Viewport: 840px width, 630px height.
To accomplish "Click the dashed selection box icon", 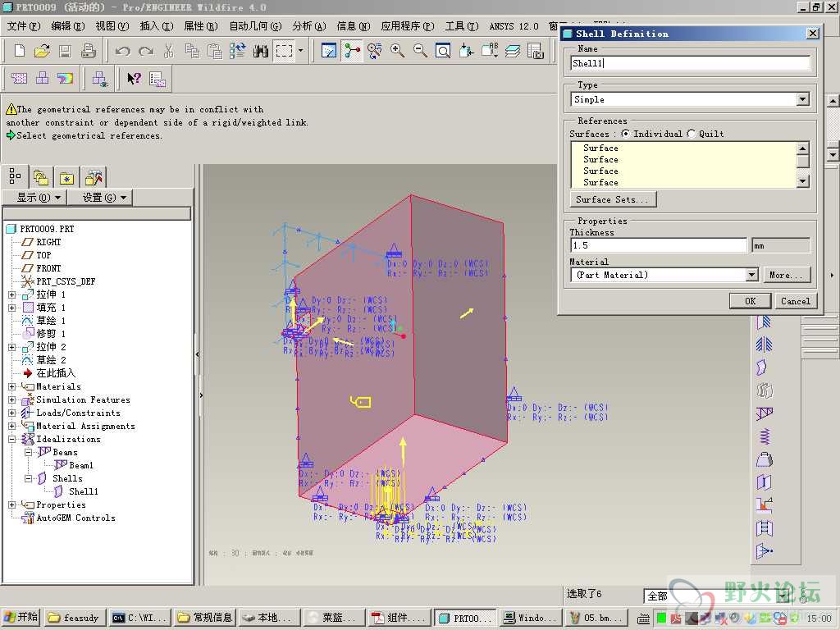I will [284, 51].
